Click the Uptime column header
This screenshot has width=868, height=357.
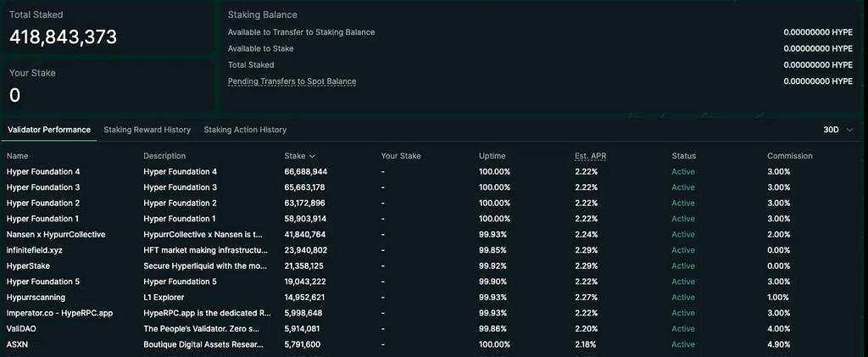[x=492, y=156]
